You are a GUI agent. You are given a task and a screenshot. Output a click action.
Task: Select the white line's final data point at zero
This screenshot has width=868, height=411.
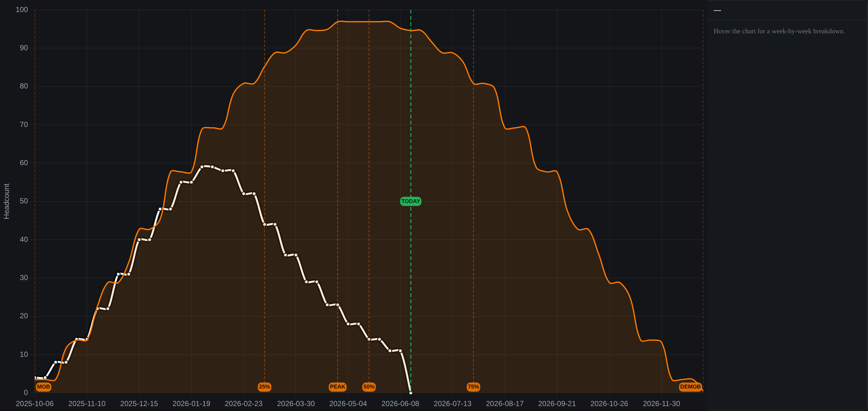410,393
